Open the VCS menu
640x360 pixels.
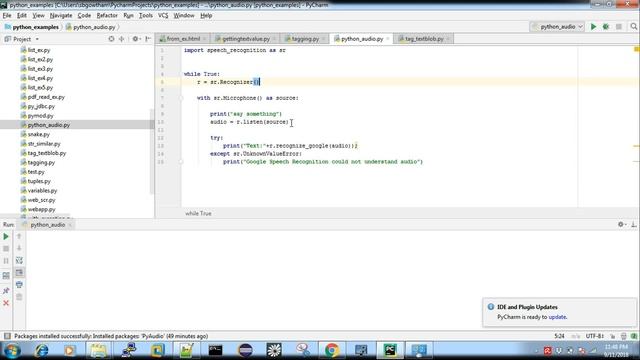[163, 16]
